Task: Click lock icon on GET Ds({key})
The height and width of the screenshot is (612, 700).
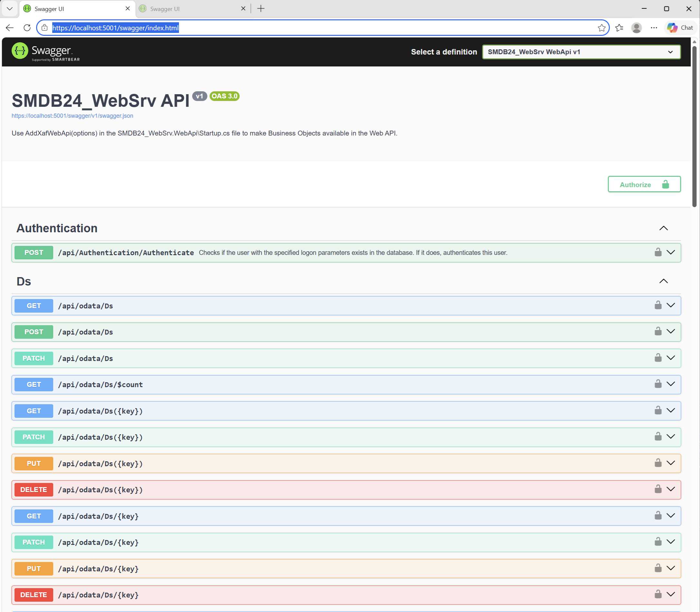Action: (658, 410)
